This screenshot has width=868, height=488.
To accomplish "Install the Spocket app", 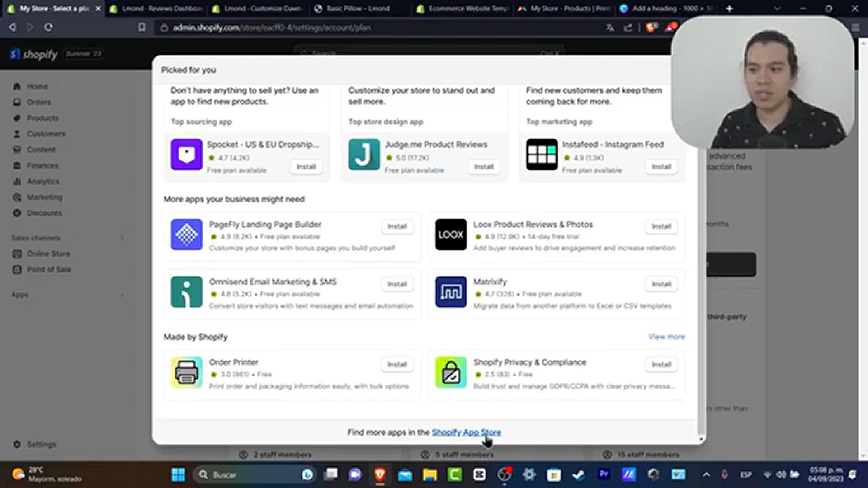I will coord(306,167).
